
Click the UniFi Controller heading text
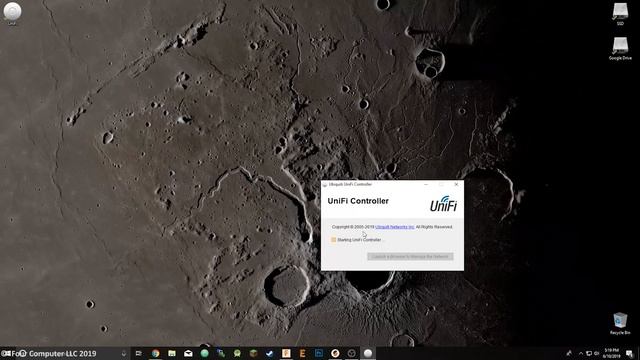pos(358,201)
